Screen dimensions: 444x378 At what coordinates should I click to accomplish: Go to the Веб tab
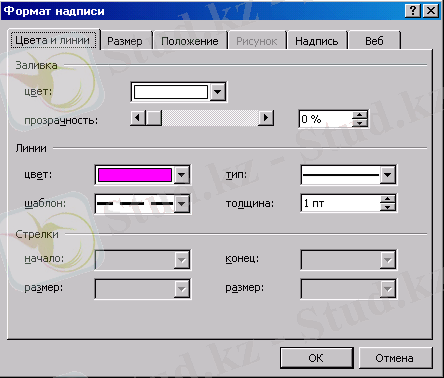click(x=374, y=41)
